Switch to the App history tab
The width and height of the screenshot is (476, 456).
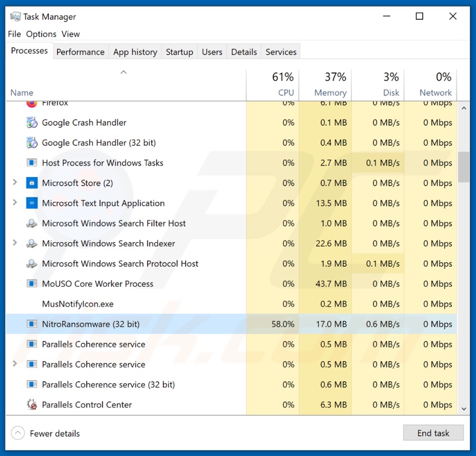(x=135, y=52)
